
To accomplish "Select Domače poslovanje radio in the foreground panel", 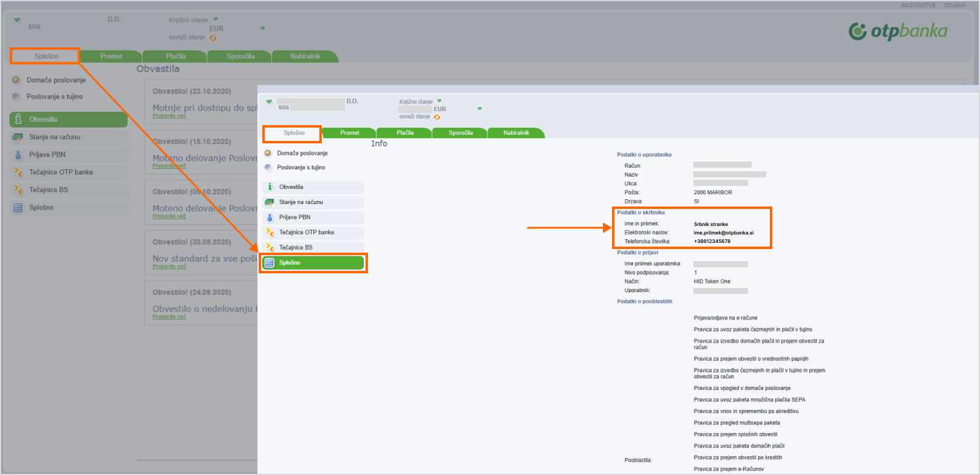I will [x=268, y=153].
